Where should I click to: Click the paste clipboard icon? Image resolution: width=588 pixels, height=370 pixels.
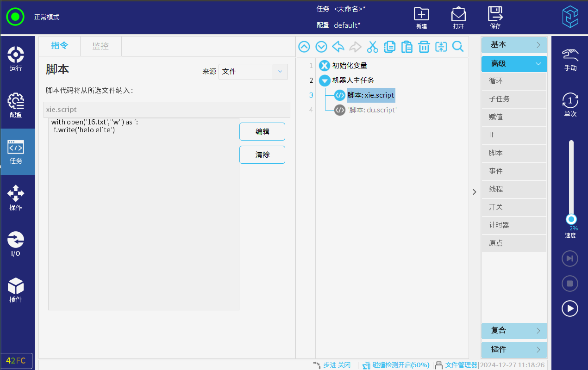coord(407,47)
